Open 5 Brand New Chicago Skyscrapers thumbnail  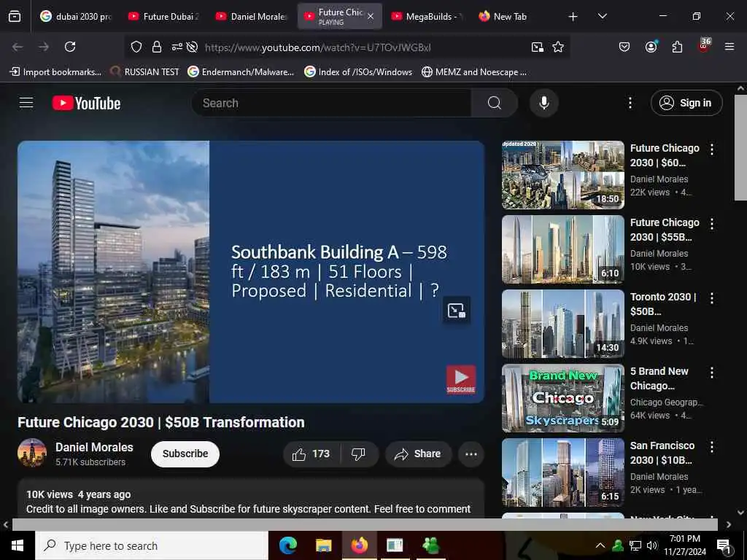pos(562,397)
